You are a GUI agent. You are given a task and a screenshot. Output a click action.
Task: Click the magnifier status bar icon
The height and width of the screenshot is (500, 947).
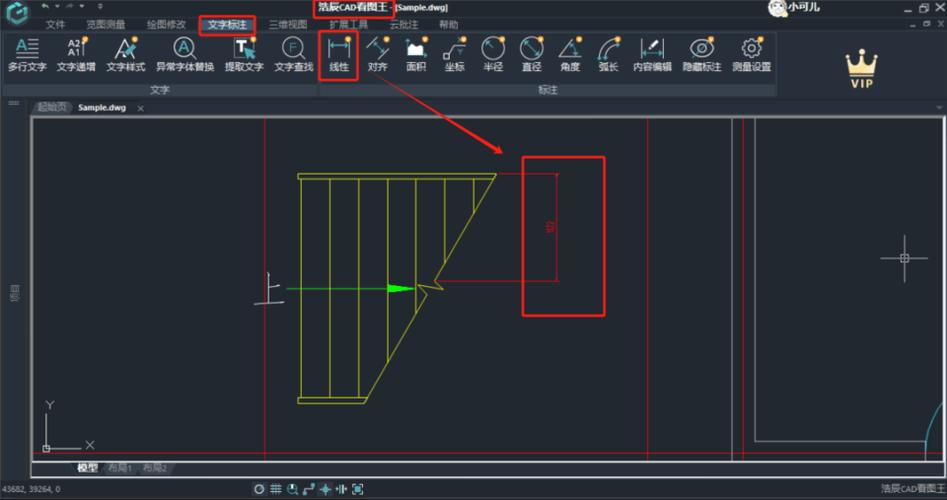pos(292,489)
